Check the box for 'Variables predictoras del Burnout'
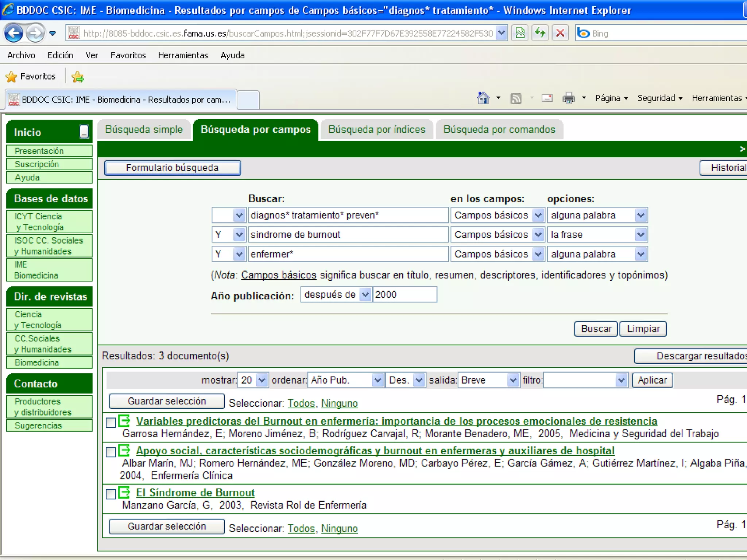747x560 pixels. (111, 423)
